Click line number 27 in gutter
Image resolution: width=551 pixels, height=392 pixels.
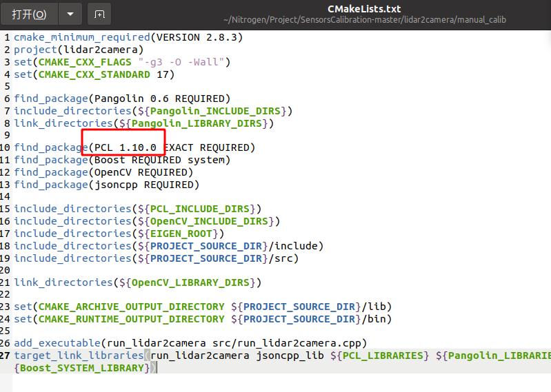pyautogui.click(x=5, y=355)
